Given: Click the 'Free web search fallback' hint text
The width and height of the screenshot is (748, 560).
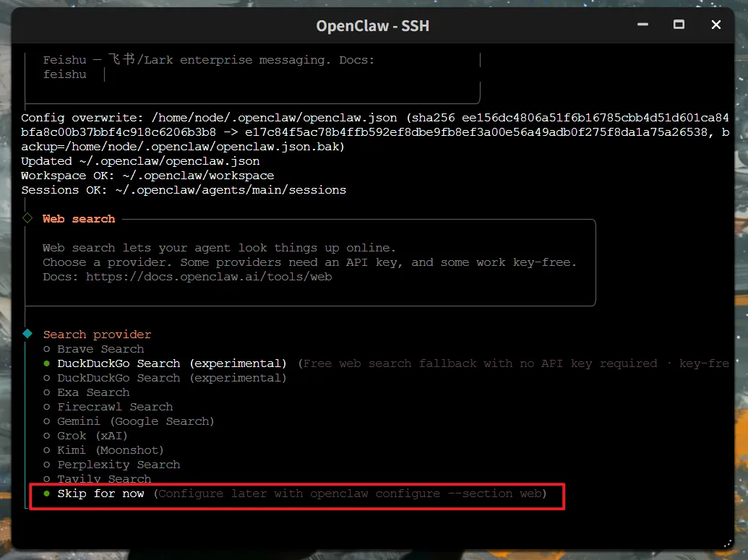Looking at the screenshot, I should click(513, 363).
